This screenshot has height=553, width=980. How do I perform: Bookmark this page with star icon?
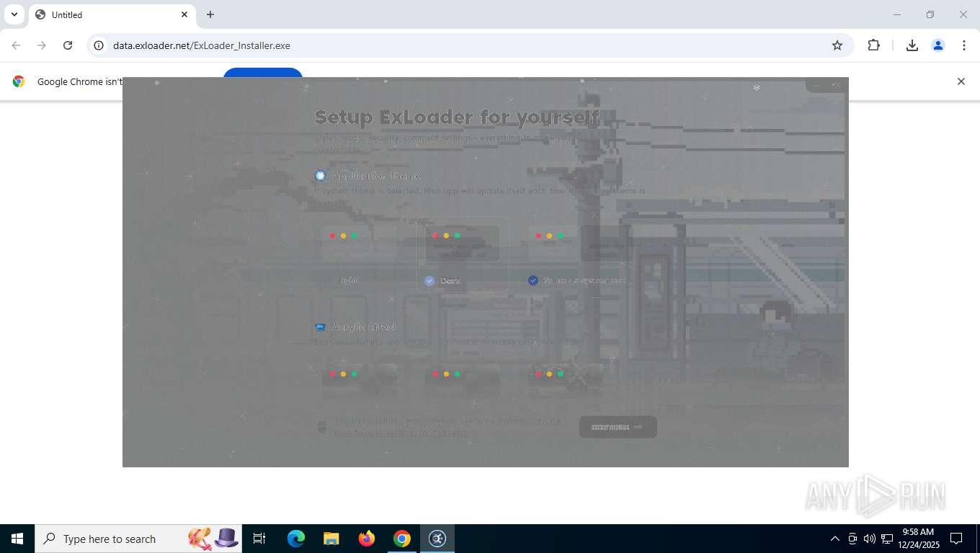click(x=837, y=45)
